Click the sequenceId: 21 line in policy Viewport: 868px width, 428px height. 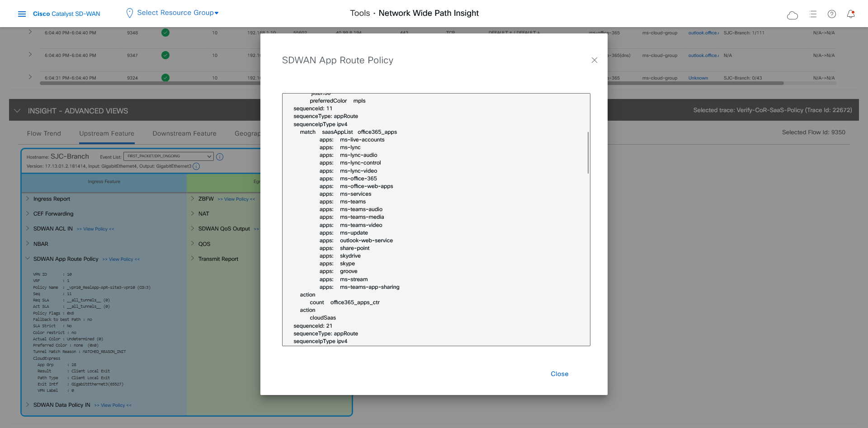click(x=313, y=326)
